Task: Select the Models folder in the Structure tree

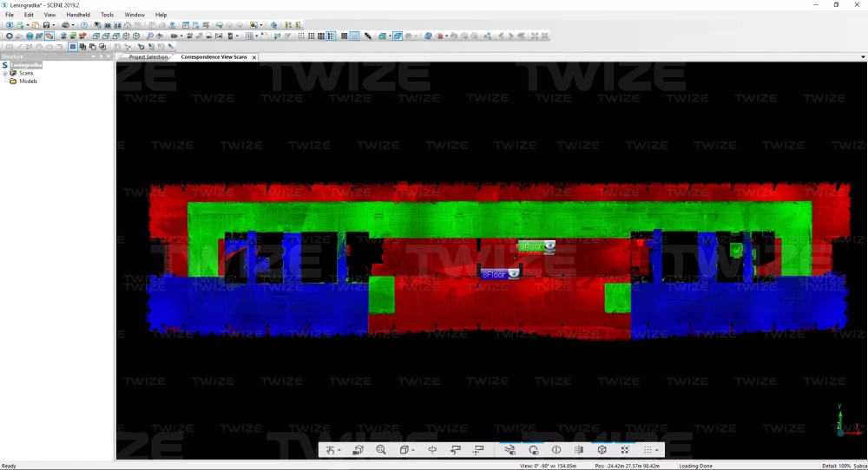Action: tap(28, 82)
